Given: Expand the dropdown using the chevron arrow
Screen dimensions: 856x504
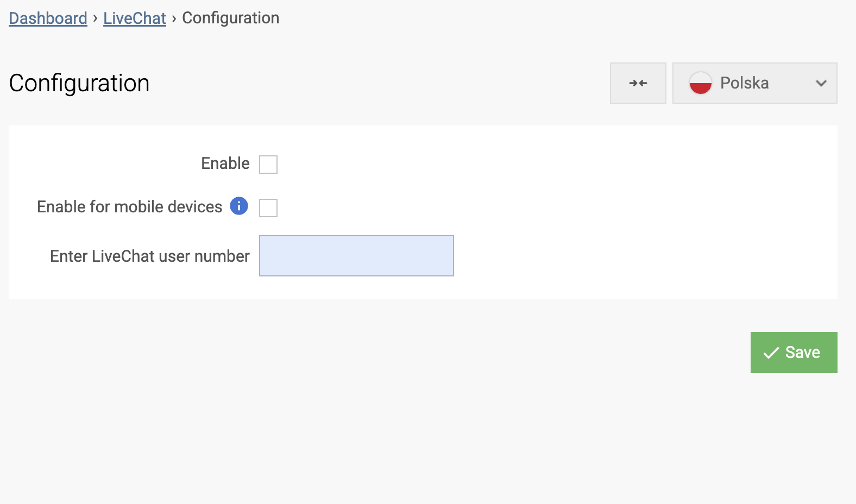Looking at the screenshot, I should (821, 83).
